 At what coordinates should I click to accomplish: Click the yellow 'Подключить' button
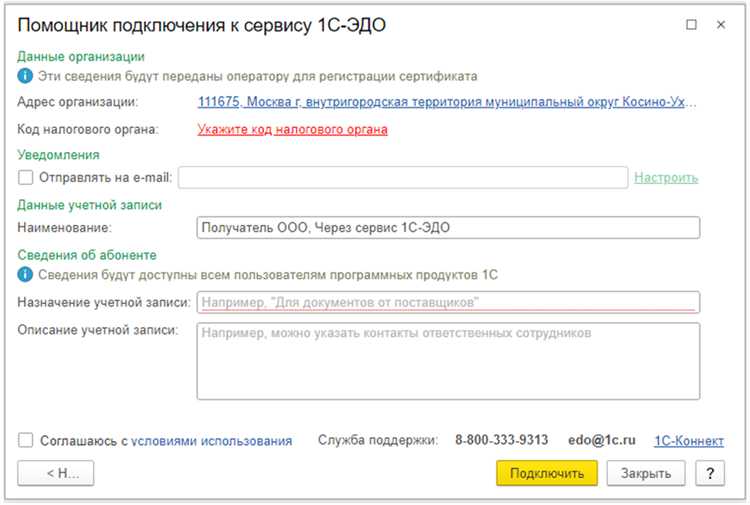tap(547, 473)
